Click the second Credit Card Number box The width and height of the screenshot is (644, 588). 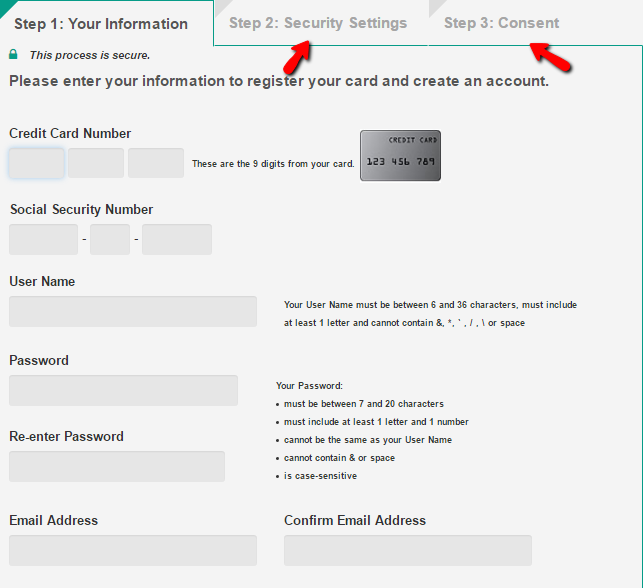coord(96,163)
